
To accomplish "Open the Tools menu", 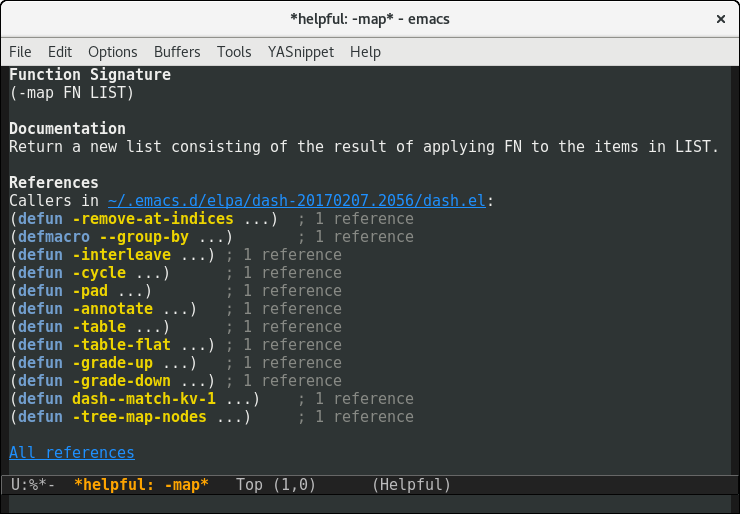I will 234,52.
